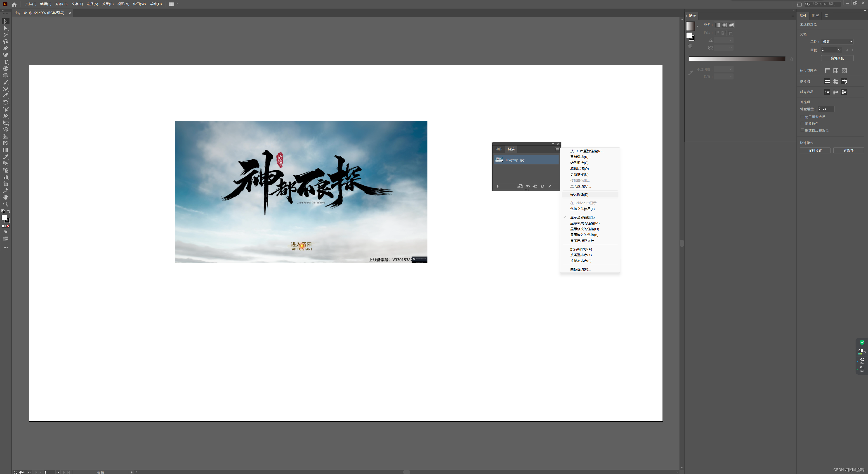
Task: Choose the linear gradient type
Action: coord(717,25)
